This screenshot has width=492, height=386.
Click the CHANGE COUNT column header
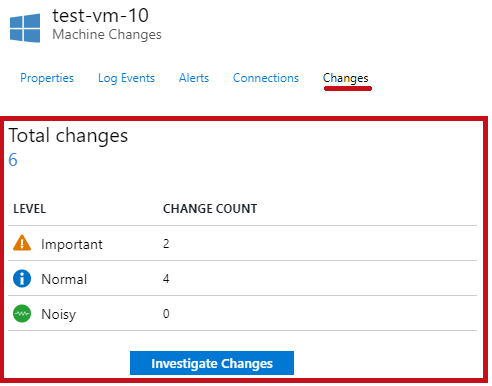pos(210,209)
